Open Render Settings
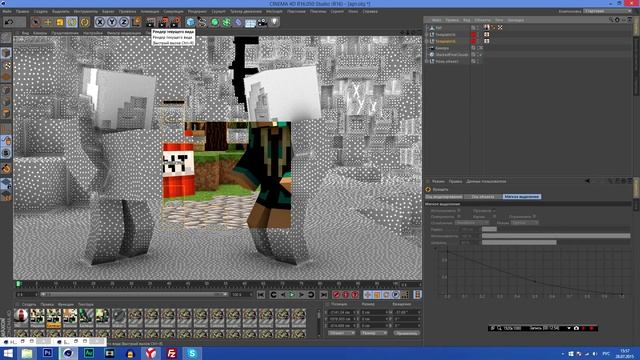This screenshot has height=360, width=640. click(176, 22)
